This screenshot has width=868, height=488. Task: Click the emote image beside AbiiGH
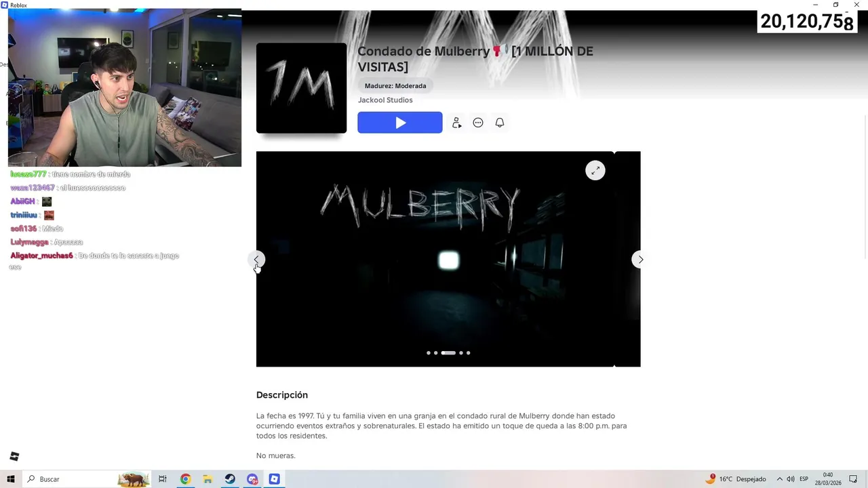[x=47, y=201]
